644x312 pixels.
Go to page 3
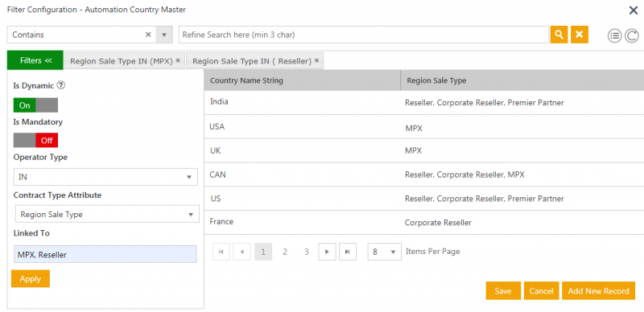[x=306, y=252]
